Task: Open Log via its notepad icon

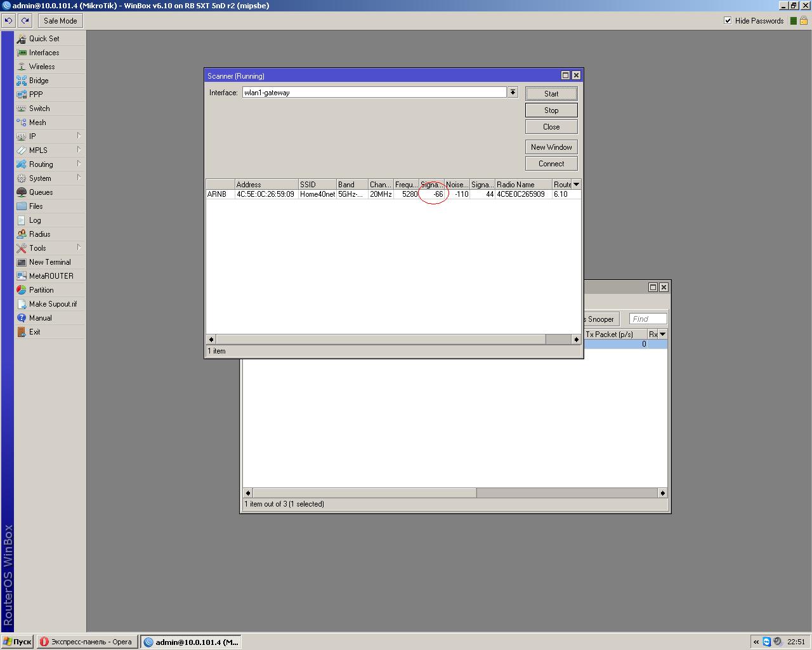Action: 22,220
